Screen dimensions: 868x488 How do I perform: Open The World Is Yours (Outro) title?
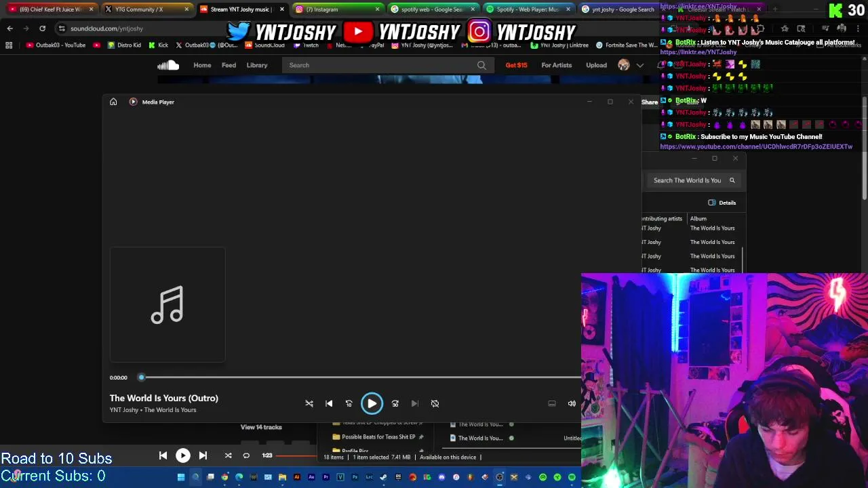164,398
